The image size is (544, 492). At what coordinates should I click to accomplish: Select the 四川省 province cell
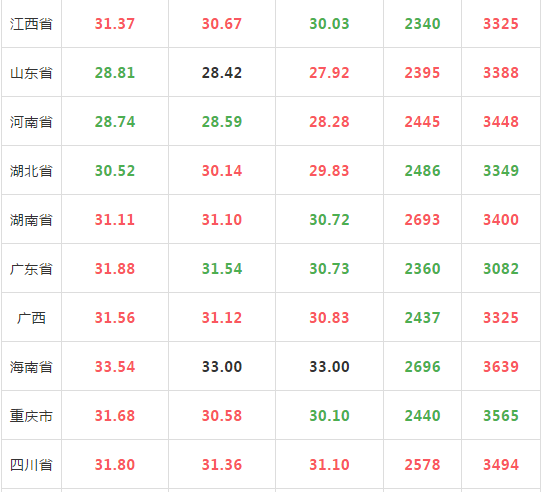coord(31,465)
